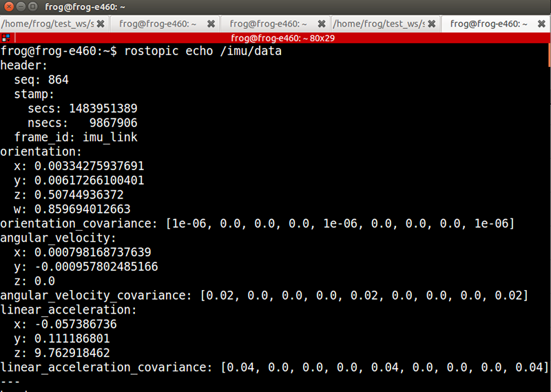The image size is (551, 392).
Task: Click the red terminal titlebar showing 80x29
Action: tap(275, 38)
